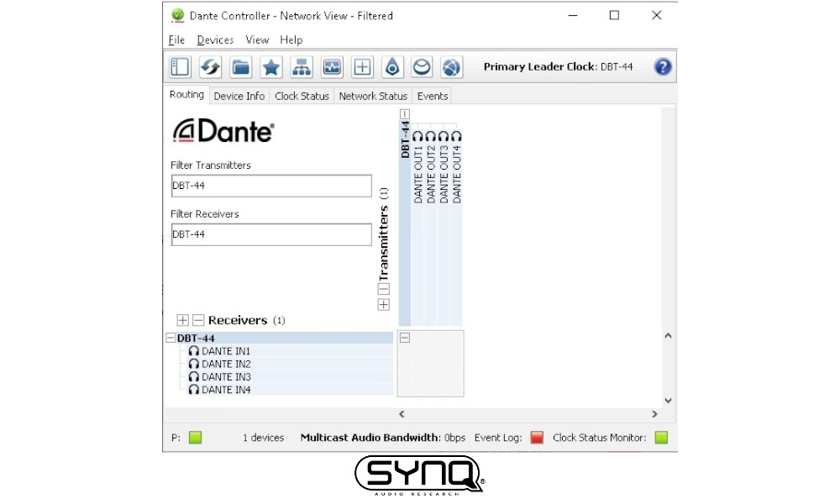Click the Multicast Audio Bandwidth 0bps status
This screenshot has height=504, width=840.
(382, 438)
